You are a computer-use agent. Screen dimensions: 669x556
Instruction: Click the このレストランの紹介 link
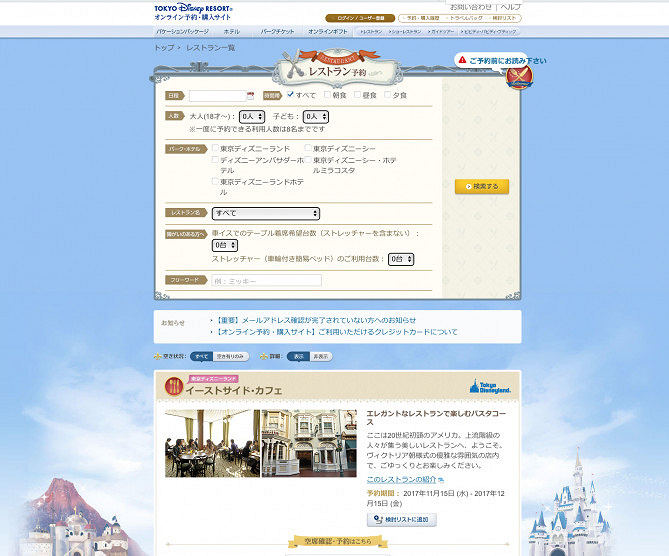point(401,480)
